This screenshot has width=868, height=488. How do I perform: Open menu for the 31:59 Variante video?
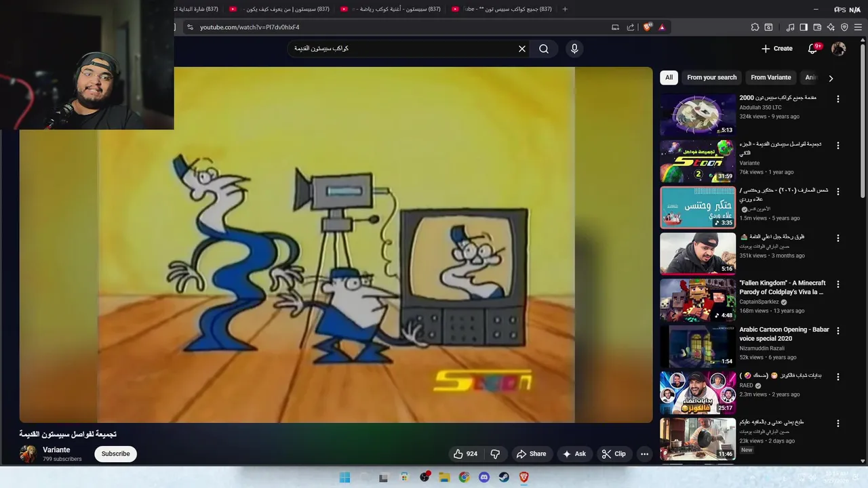click(x=837, y=146)
